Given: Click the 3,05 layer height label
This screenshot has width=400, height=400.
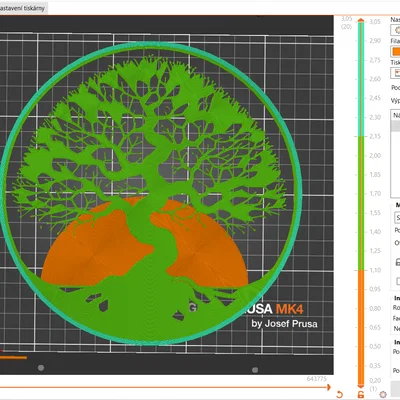Looking at the screenshot, I should (x=375, y=22).
